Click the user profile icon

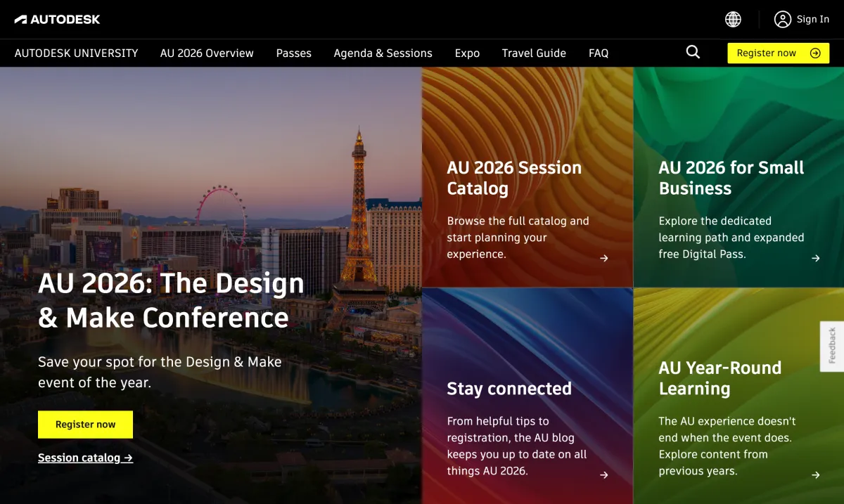click(x=783, y=19)
